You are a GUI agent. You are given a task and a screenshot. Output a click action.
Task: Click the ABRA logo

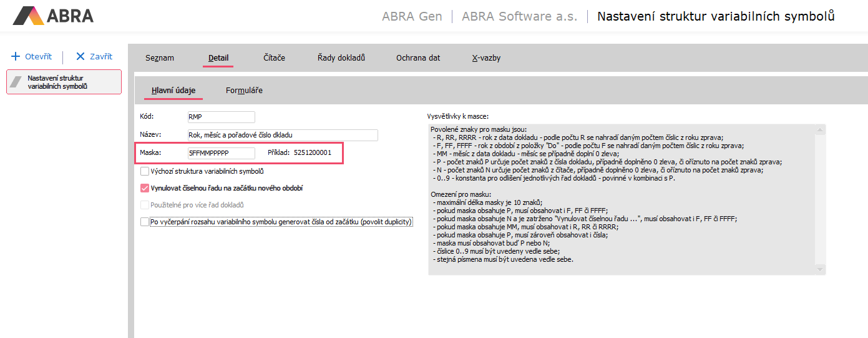[x=53, y=16]
